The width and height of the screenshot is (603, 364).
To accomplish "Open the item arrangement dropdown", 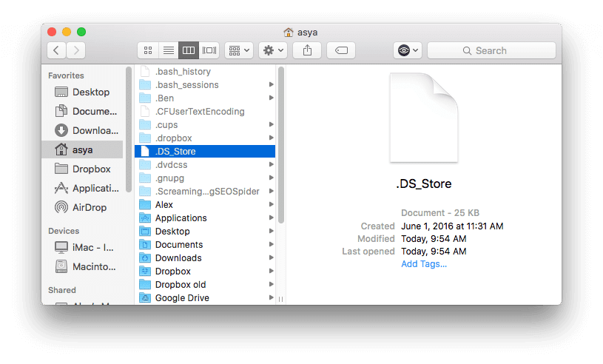I will pos(239,50).
